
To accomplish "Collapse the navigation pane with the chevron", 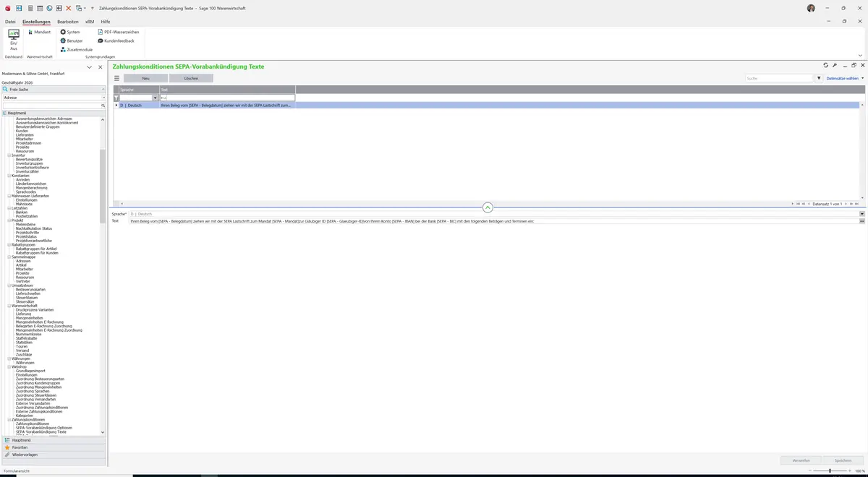I will (x=89, y=67).
